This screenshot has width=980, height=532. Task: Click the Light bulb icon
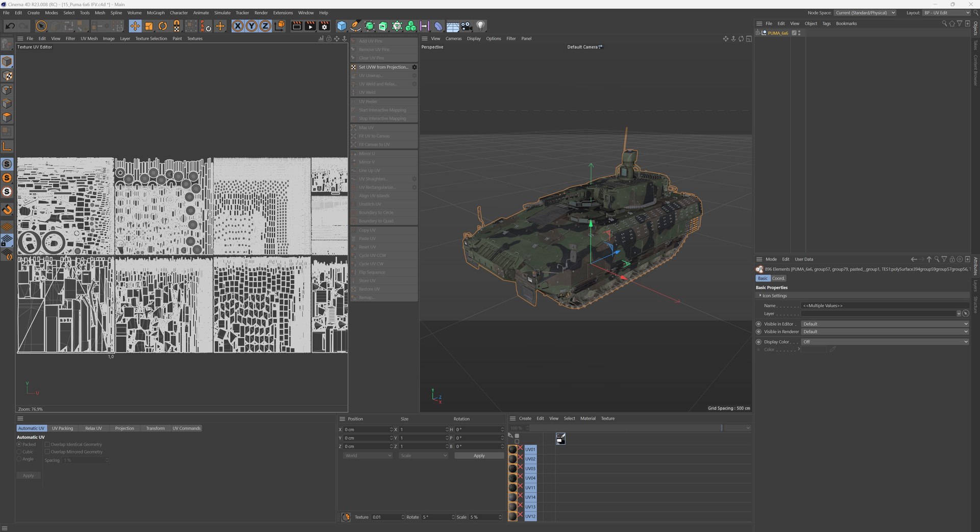click(480, 26)
